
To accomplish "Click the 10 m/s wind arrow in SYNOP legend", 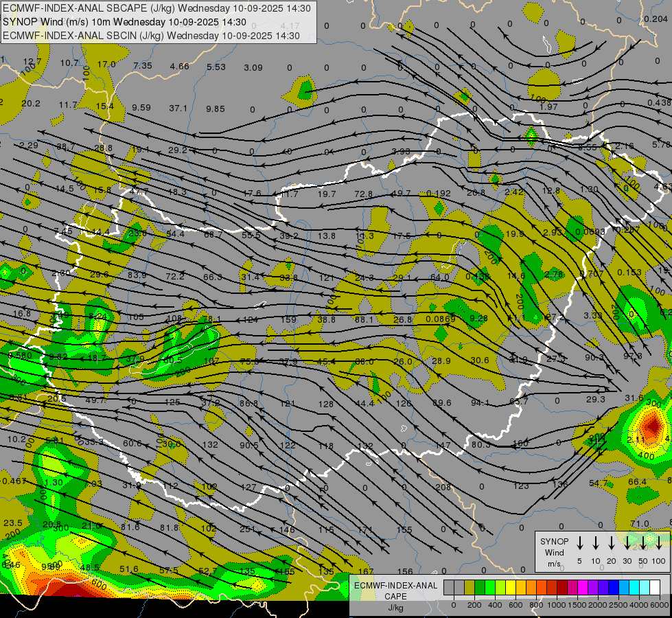I will pyautogui.click(x=596, y=542).
